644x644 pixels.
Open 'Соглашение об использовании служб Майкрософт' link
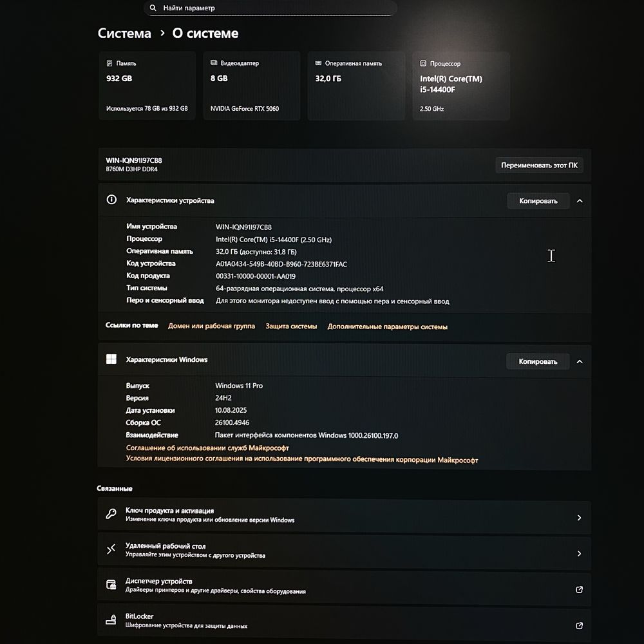pos(207,448)
